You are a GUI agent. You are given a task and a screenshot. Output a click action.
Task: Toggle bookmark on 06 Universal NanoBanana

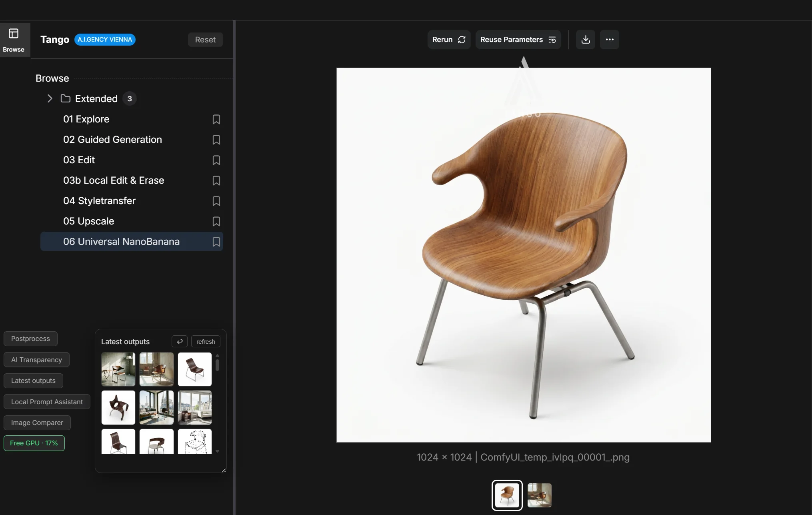click(216, 242)
